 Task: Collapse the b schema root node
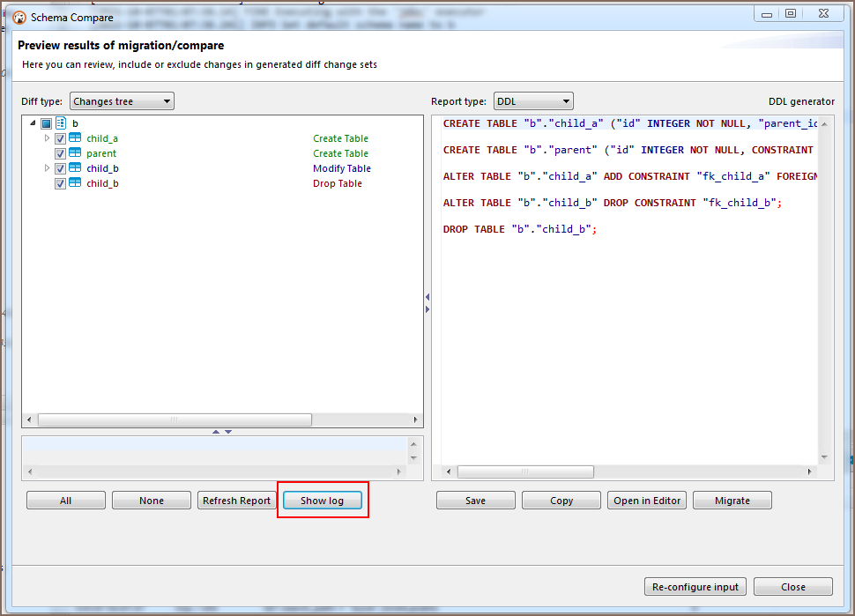33,123
